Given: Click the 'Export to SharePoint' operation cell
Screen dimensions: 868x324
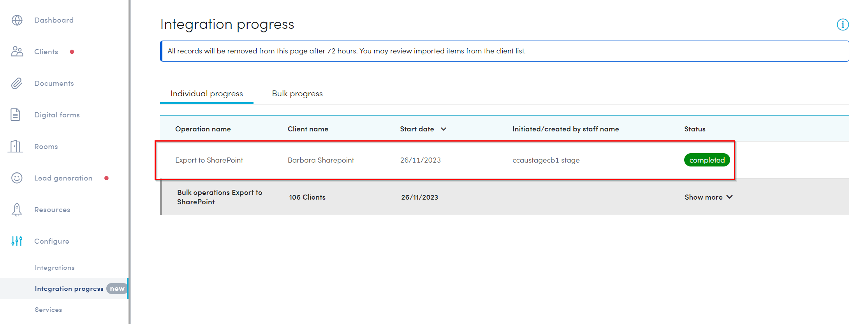Looking at the screenshot, I should 209,160.
